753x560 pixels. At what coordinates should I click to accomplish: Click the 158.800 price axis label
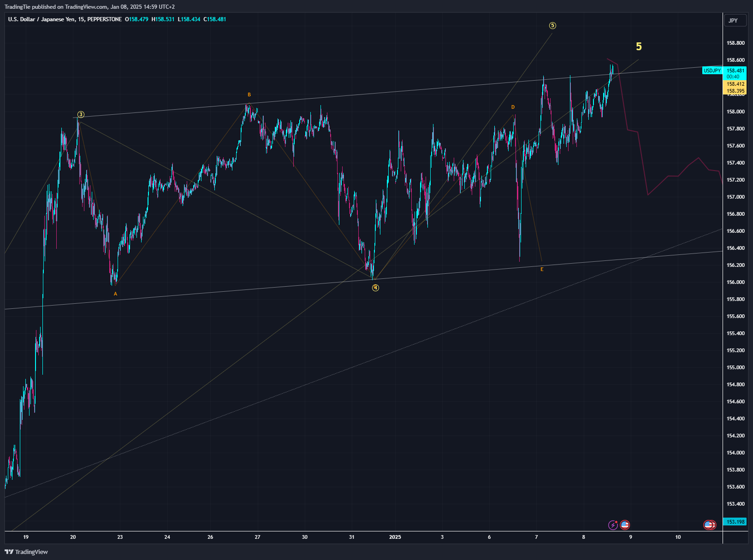[x=735, y=43]
